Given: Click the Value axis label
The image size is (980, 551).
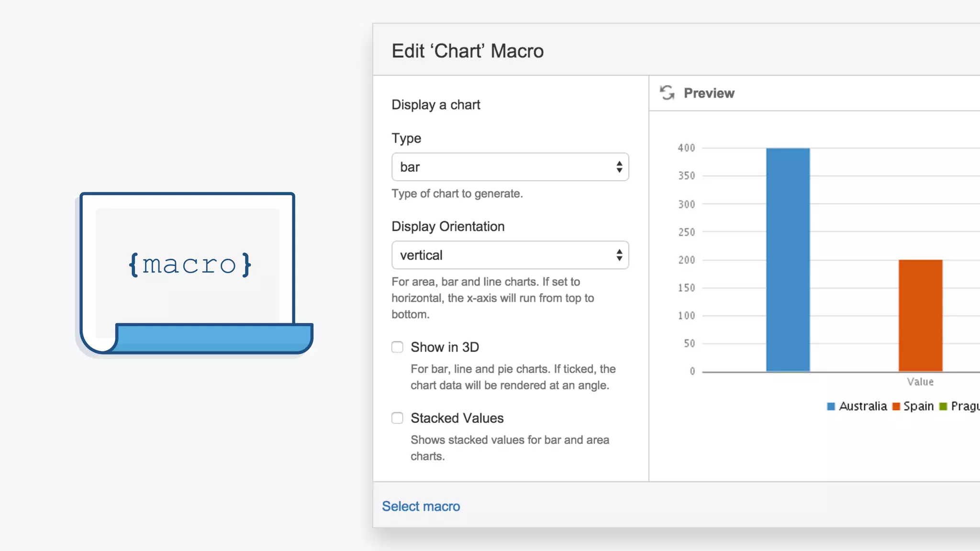Looking at the screenshot, I should [x=920, y=382].
